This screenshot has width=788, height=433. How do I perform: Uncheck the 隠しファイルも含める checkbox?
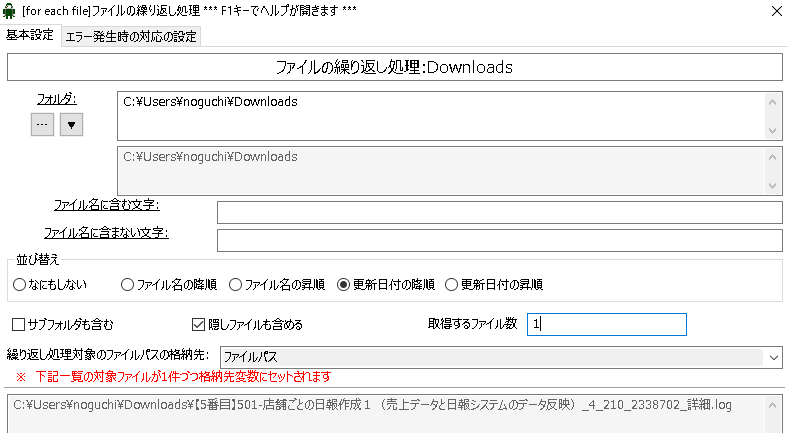point(198,324)
